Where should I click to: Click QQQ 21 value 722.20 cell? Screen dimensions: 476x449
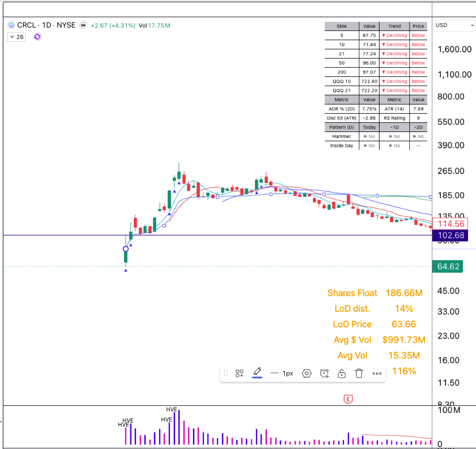(369, 91)
